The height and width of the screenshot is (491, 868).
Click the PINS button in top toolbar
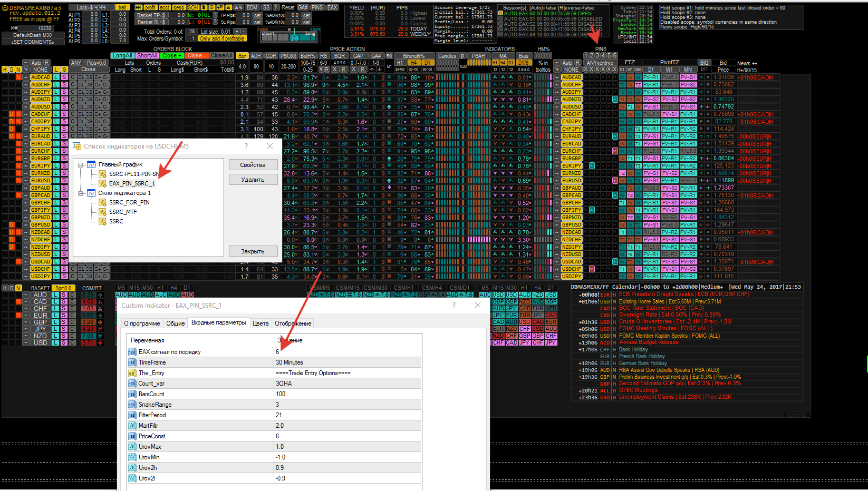coord(317,7)
